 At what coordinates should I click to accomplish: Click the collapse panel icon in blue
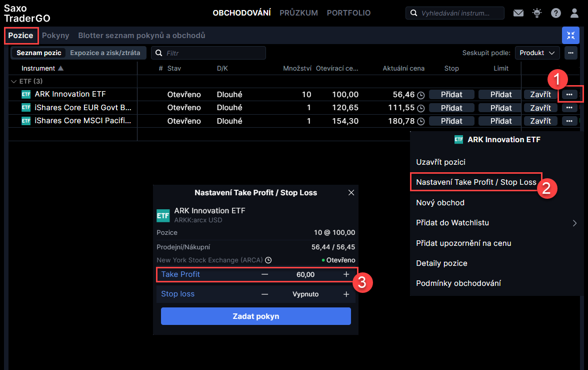click(570, 36)
